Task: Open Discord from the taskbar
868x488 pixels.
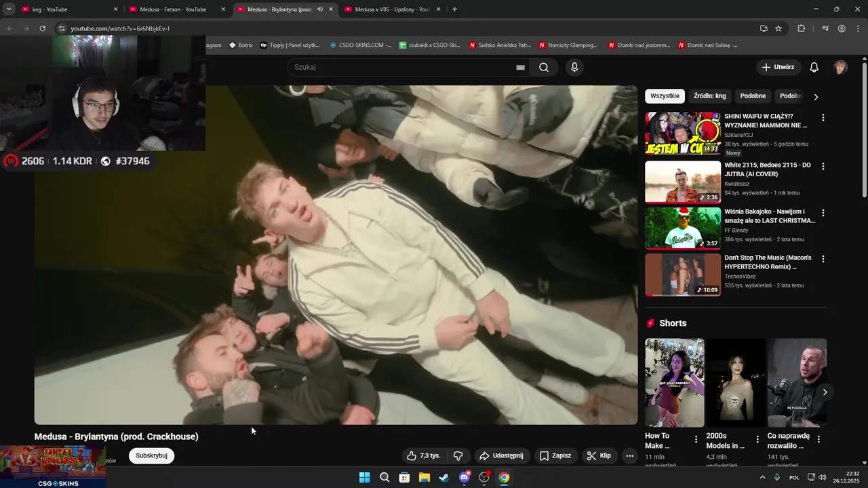Action: [x=465, y=477]
